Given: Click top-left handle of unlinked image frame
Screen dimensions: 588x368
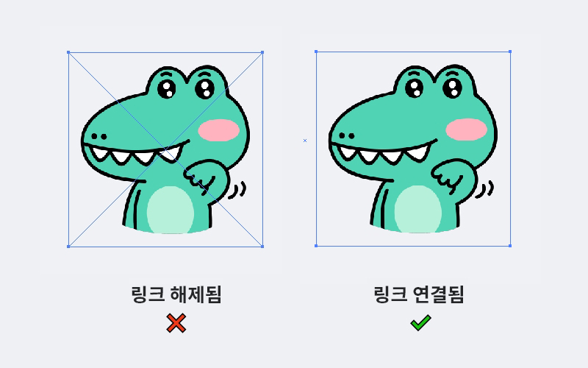Looking at the screenshot, I should point(68,52).
